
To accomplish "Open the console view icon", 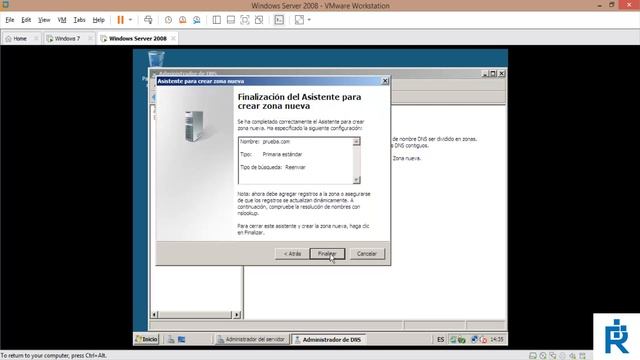I will tap(279, 20).
